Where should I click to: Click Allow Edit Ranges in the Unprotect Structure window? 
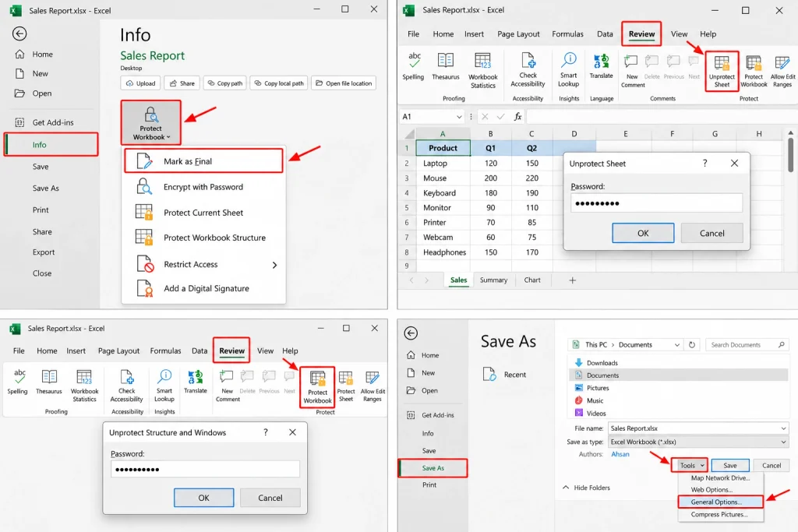pyautogui.click(x=373, y=386)
